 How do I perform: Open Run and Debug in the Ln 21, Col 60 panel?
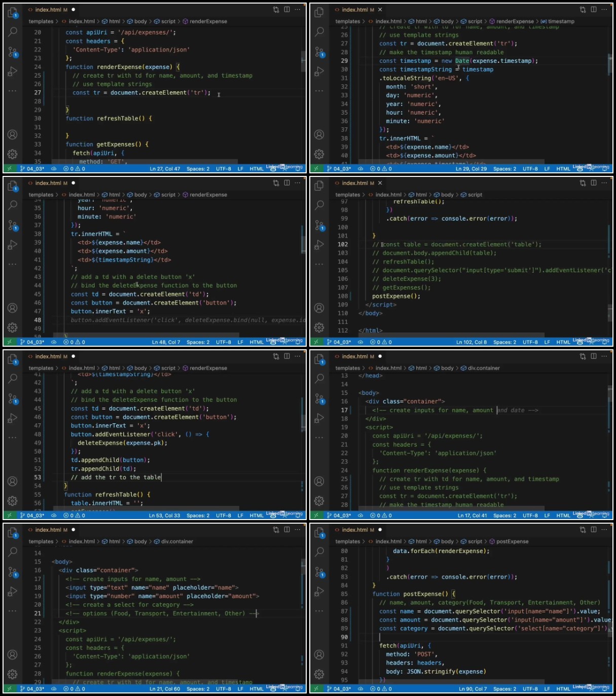[13, 592]
